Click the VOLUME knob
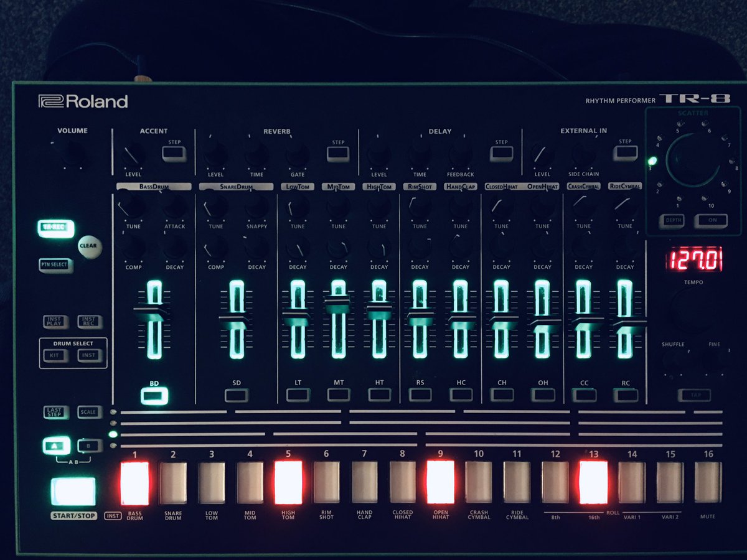The image size is (747, 560). [73, 153]
